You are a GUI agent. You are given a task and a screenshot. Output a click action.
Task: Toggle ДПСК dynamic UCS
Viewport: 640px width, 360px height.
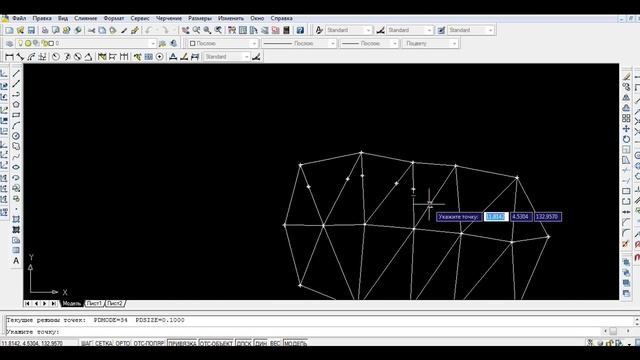click(x=244, y=343)
